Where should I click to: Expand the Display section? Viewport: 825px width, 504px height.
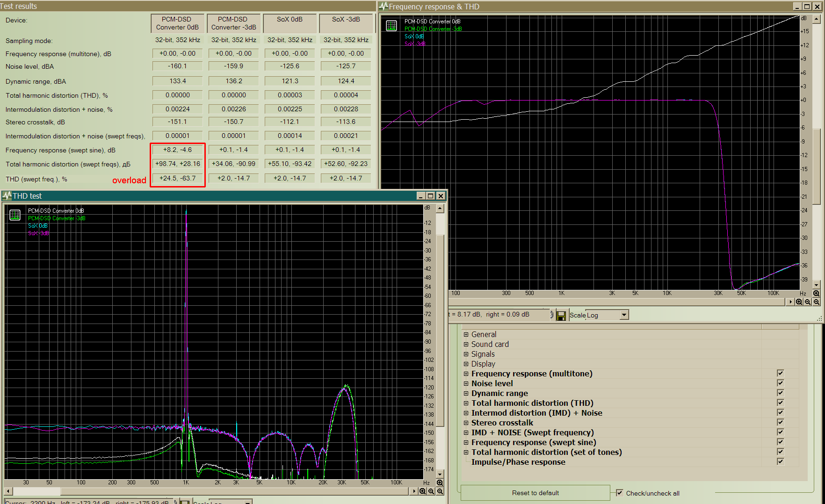[466, 364]
